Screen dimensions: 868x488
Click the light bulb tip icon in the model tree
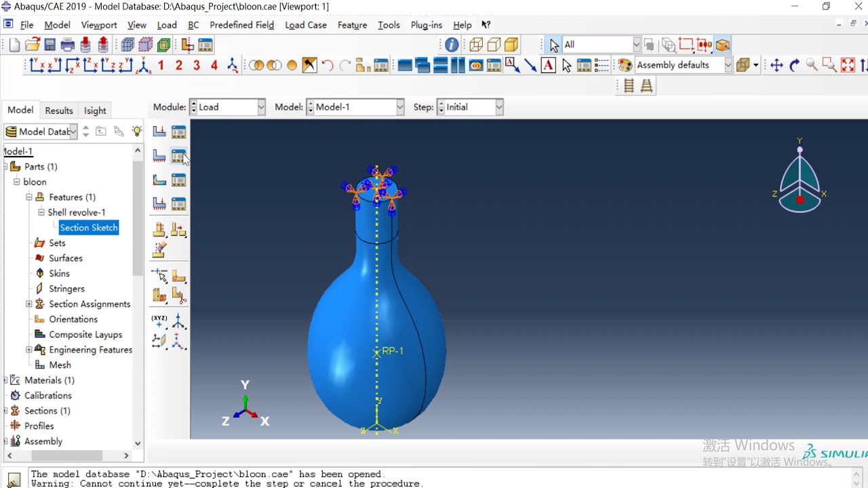pos(137,131)
